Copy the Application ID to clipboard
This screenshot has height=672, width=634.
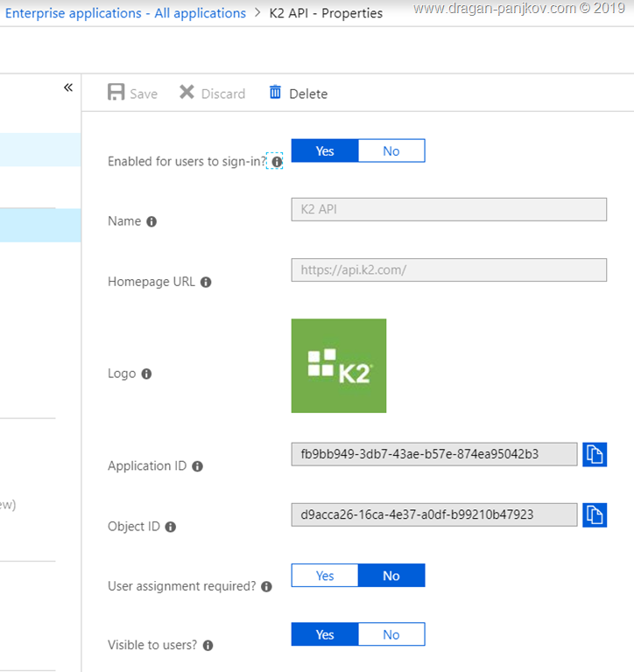pyautogui.click(x=595, y=454)
